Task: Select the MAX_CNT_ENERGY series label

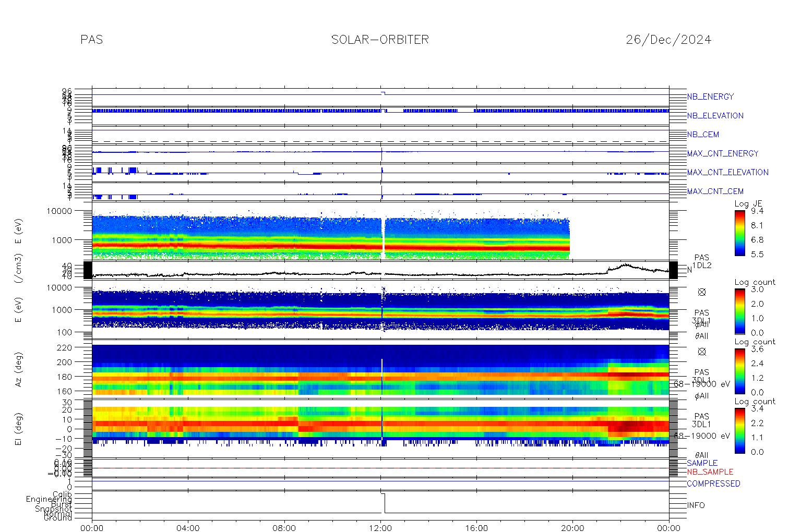Action: pyautogui.click(x=723, y=153)
